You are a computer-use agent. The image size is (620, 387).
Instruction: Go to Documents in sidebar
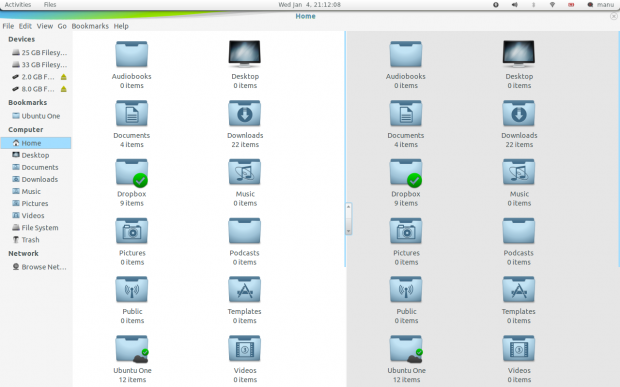pyautogui.click(x=35, y=167)
